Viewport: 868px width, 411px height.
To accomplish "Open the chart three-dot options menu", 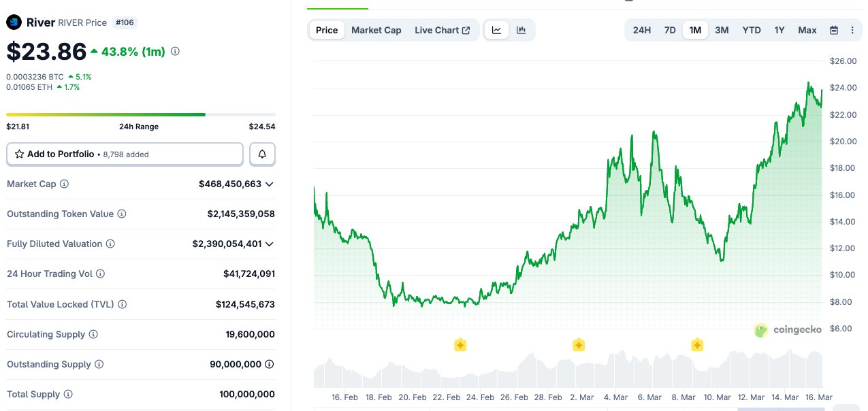I will point(852,30).
